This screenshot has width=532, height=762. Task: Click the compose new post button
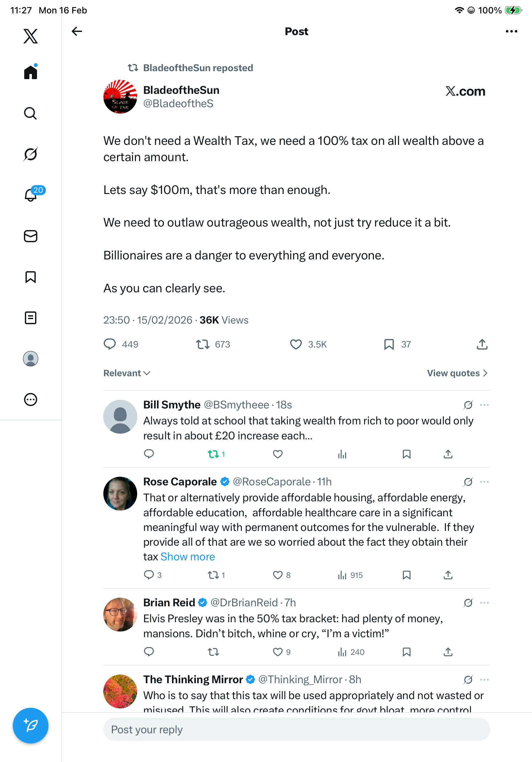(31, 725)
